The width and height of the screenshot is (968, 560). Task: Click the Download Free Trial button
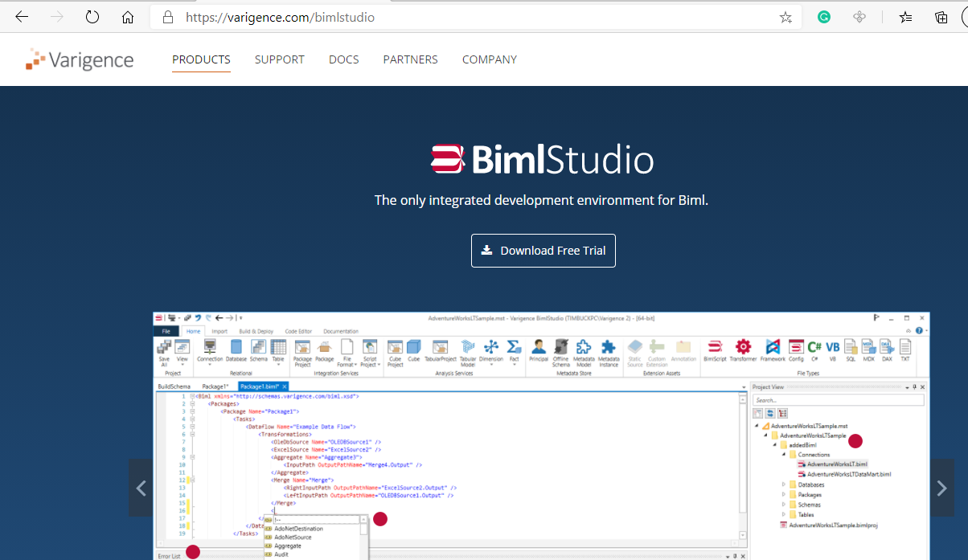point(543,251)
